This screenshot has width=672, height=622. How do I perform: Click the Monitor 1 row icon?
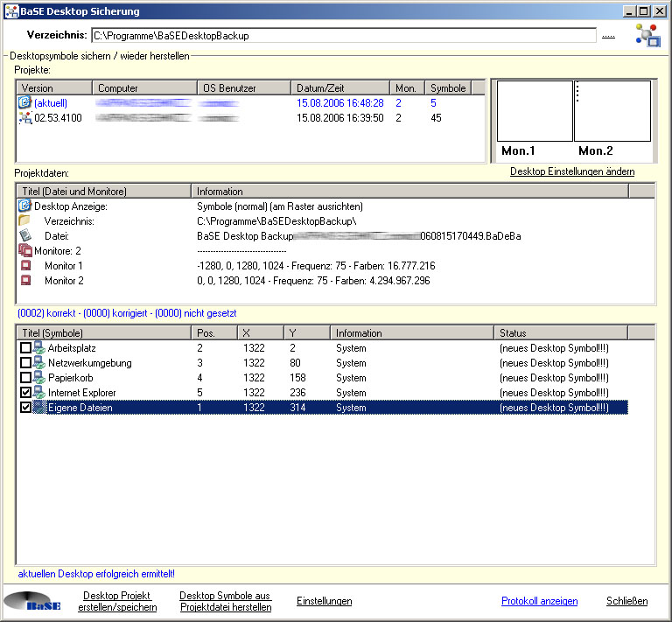(x=25, y=266)
